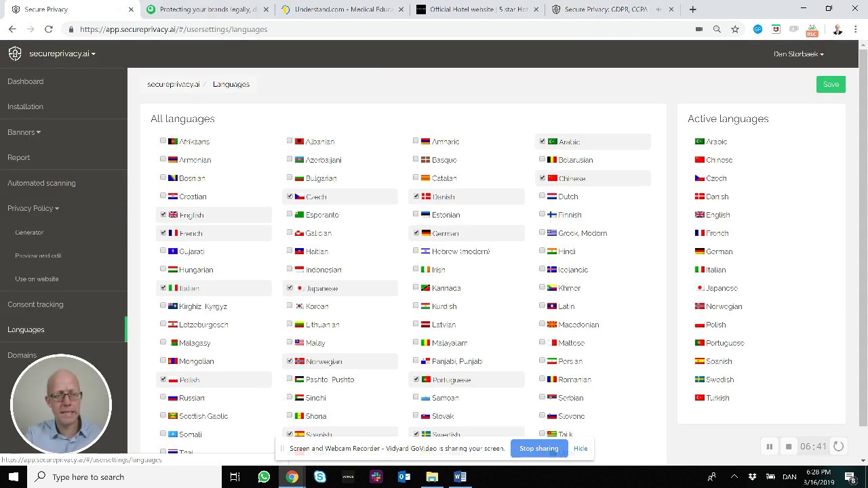Click the Dropbox tray icon
Image resolution: width=868 pixels, height=488 pixels.
[x=752, y=477]
